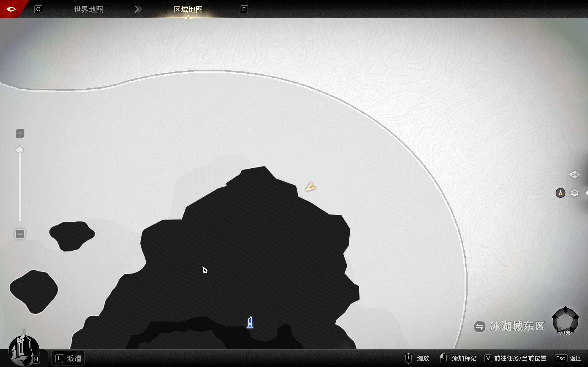Switch to the 世界地图 tab
Image resolution: width=588 pixels, height=367 pixels.
tap(88, 9)
